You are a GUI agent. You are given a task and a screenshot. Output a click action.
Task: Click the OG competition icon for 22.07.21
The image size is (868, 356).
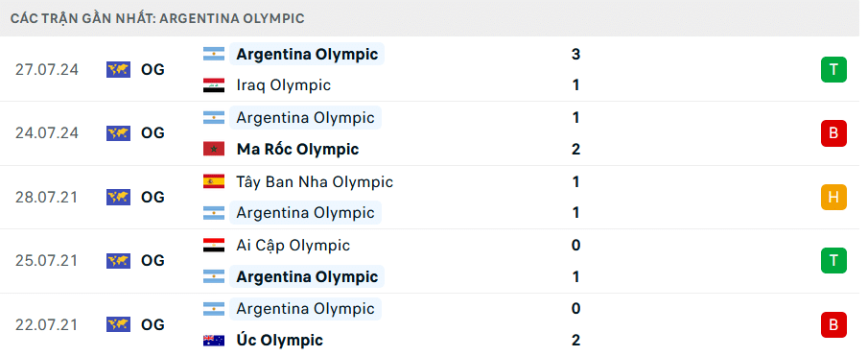pyautogui.click(x=119, y=324)
